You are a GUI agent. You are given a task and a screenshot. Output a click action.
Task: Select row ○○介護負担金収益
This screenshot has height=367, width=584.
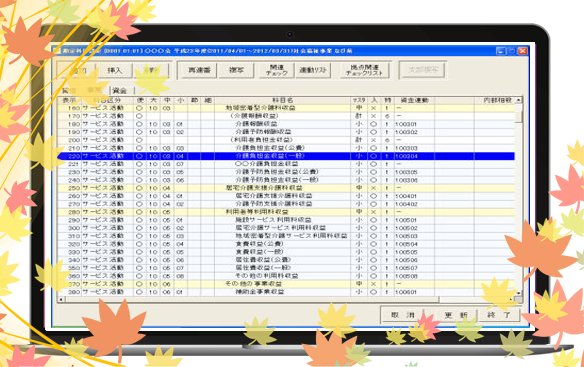coord(286,164)
